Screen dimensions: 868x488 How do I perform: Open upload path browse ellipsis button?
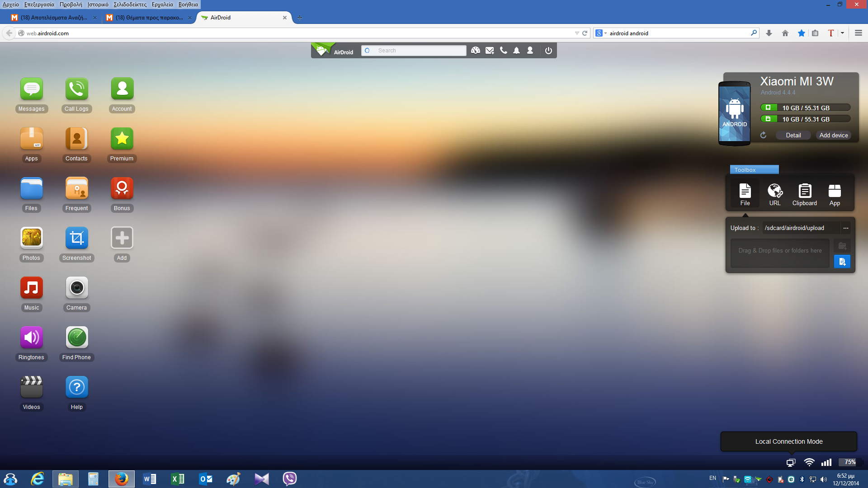coord(845,228)
